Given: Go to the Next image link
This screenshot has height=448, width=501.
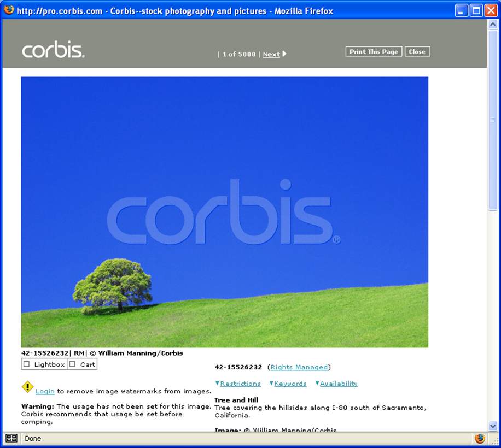Looking at the screenshot, I should (x=271, y=54).
